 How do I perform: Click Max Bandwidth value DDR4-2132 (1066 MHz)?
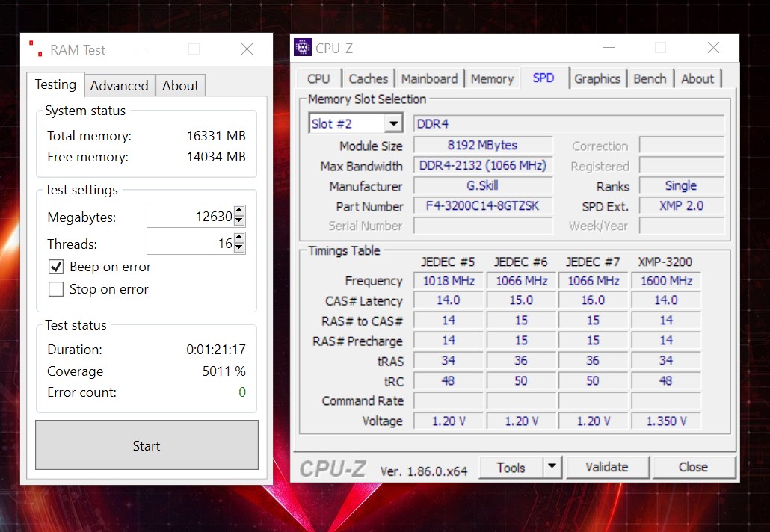[x=483, y=165]
